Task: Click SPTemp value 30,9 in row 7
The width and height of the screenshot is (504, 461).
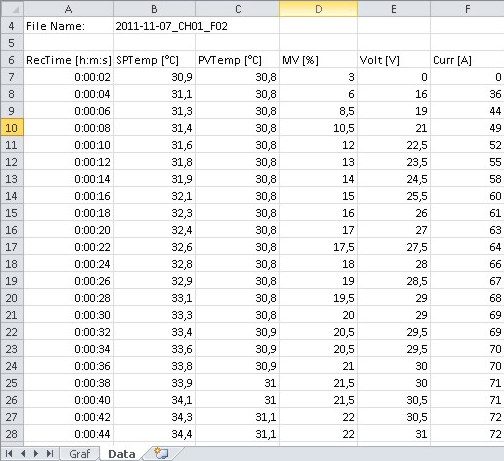Action: pos(154,77)
